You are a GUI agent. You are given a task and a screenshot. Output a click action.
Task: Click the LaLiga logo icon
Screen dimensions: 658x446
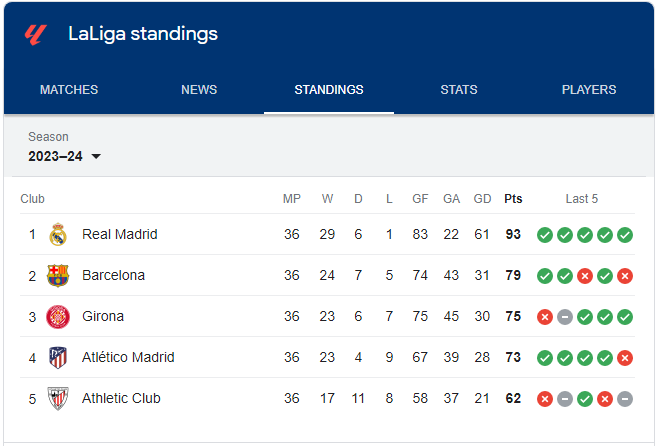pos(36,34)
